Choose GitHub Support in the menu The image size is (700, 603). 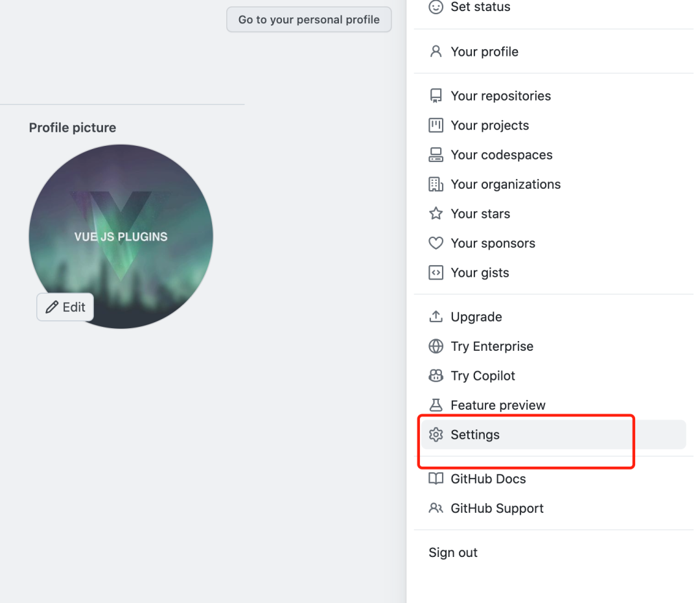click(496, 508)
